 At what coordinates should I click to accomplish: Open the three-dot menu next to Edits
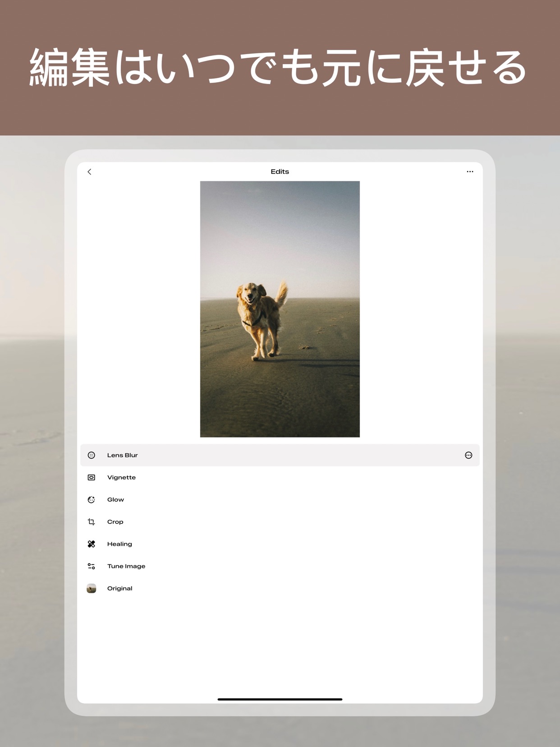470,172
